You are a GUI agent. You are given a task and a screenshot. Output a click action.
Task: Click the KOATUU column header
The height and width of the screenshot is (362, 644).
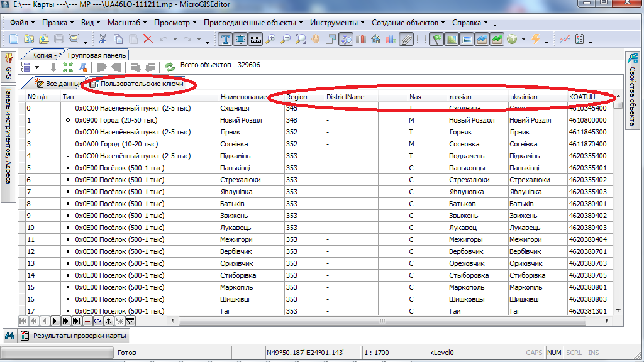point(582,97)
